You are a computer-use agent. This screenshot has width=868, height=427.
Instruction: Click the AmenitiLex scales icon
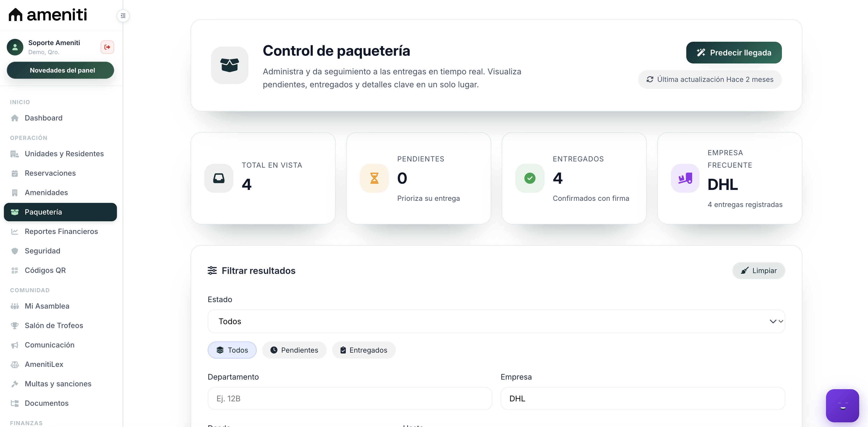tap(15, 364)
